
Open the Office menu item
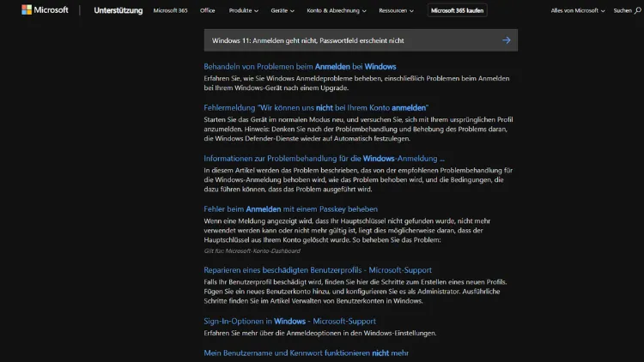point(208,10)
